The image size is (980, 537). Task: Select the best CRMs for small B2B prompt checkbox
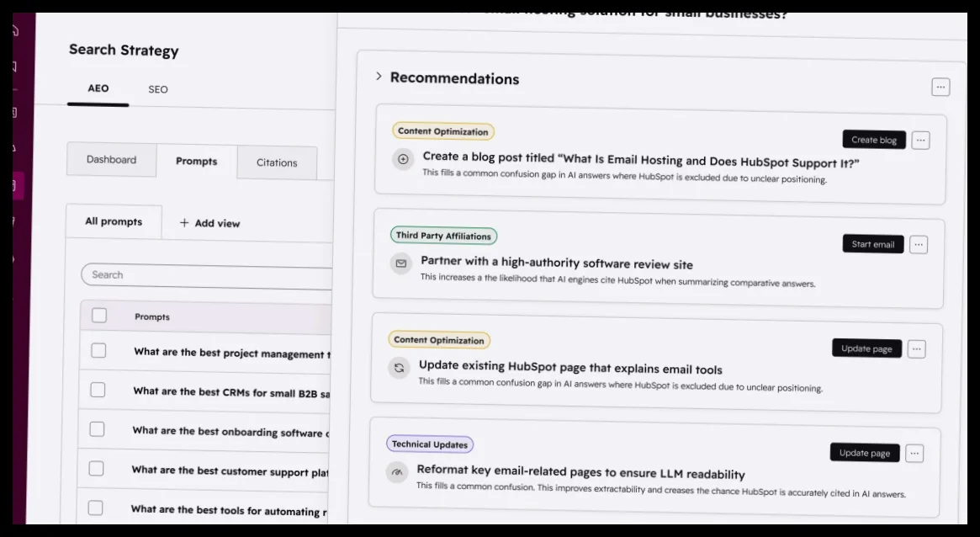98,390
